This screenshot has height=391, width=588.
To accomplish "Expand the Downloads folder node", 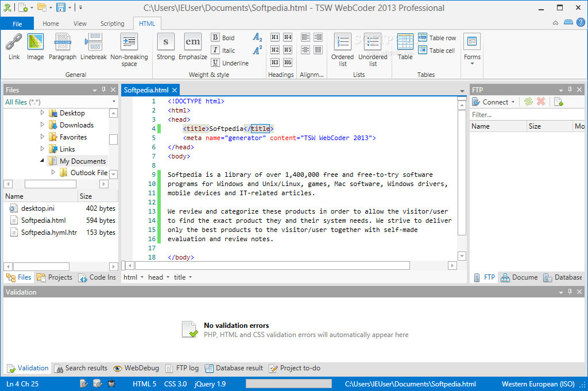I will coord(42,125).
